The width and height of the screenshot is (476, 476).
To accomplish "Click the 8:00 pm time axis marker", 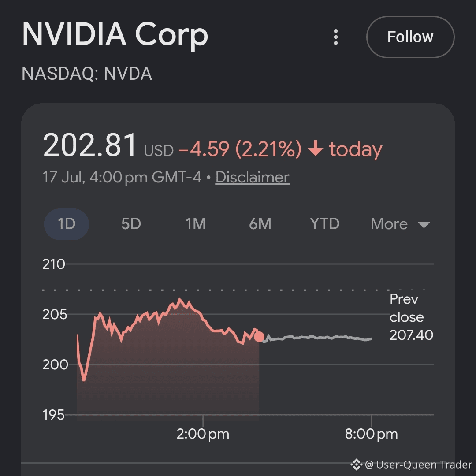I will (x=371, y=434).
